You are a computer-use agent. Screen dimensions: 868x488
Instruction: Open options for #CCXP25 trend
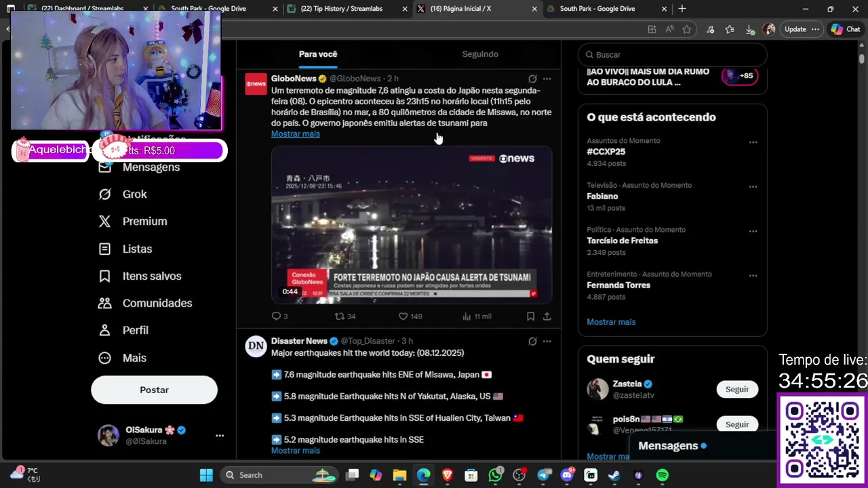[753, 142]
